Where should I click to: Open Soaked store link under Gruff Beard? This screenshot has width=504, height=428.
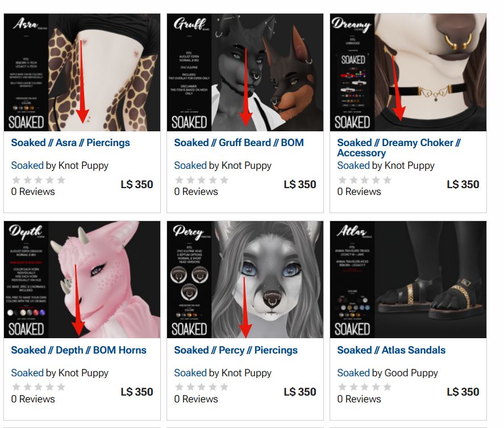190,165
